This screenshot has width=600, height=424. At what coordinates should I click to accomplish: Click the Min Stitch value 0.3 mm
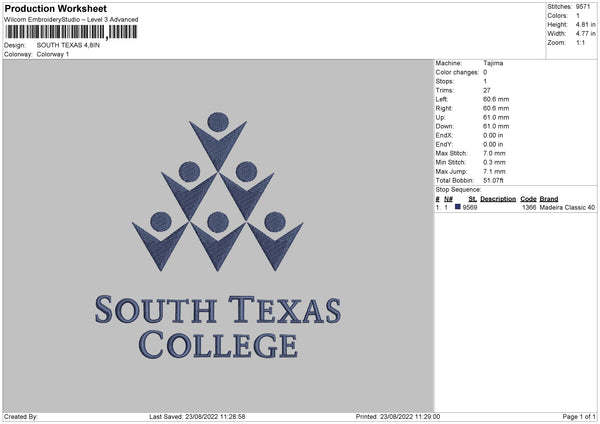(494, 162)
